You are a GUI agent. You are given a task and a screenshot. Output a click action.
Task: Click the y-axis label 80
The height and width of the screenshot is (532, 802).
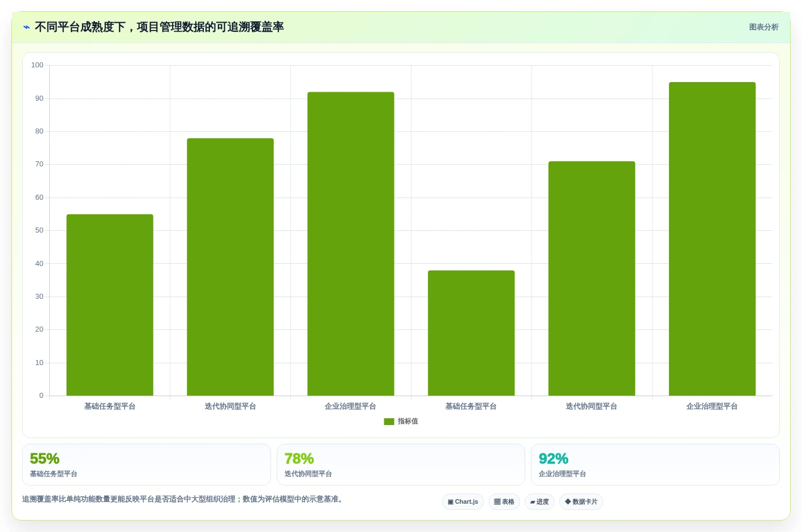[39, 131]
